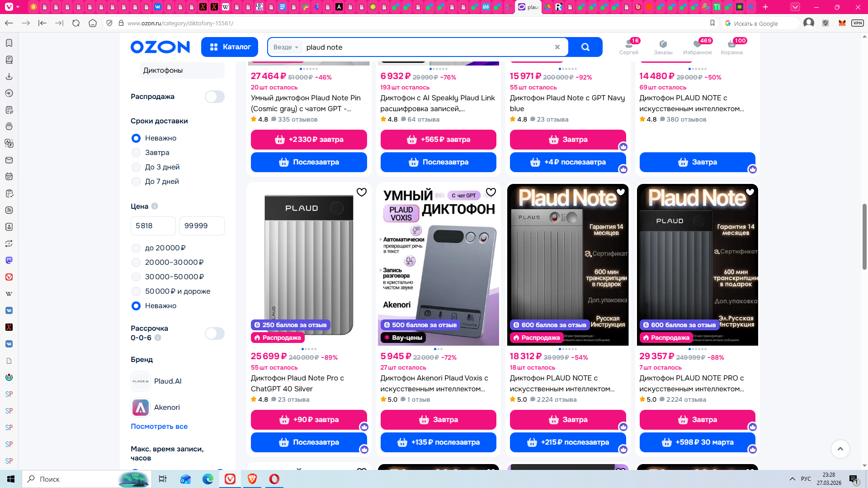Add Plaud Note Pro Silver to favorites
868x488 pixels.
point(362,192)
